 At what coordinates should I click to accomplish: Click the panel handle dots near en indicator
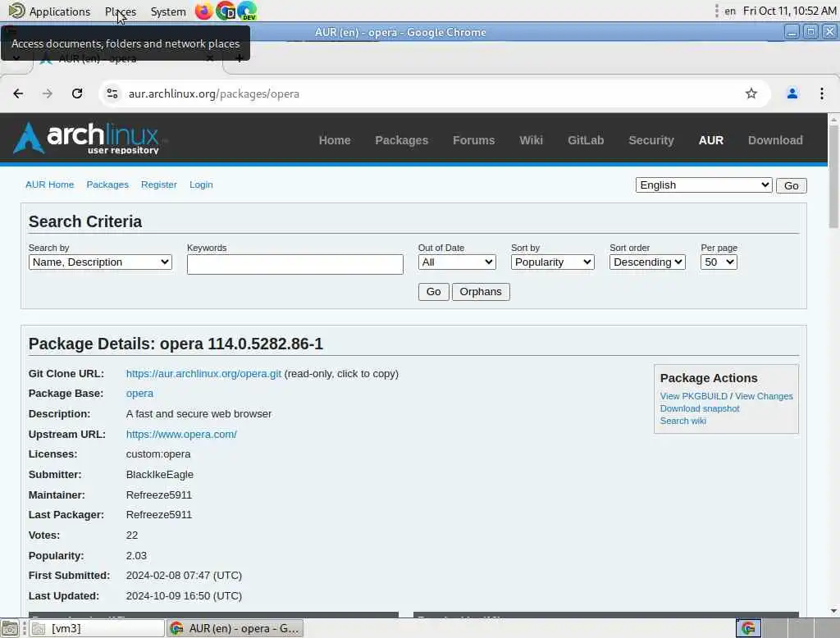[x=716, y=11]
